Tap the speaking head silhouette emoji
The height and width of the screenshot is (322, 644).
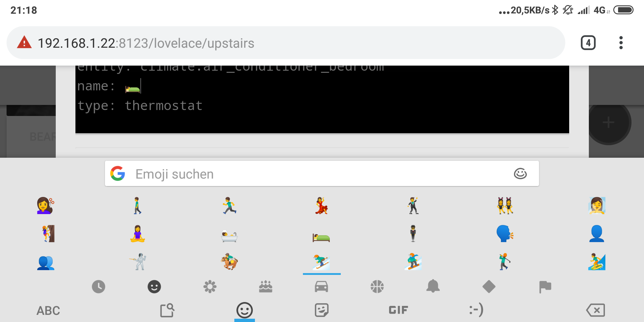505,233
